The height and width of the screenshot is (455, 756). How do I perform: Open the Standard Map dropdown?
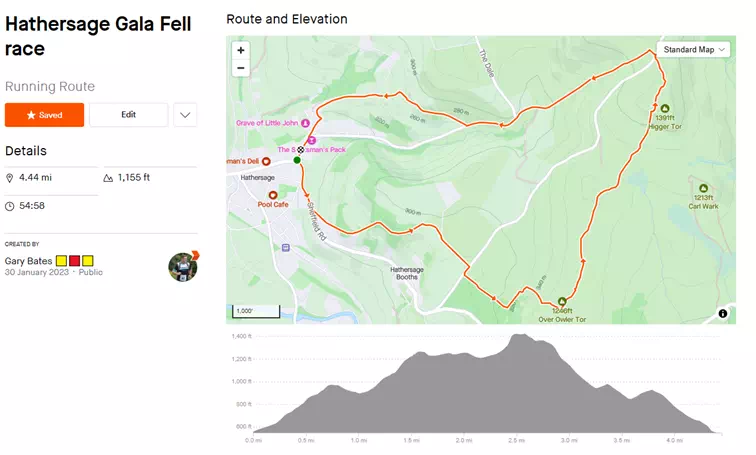(x=695, y=49)
